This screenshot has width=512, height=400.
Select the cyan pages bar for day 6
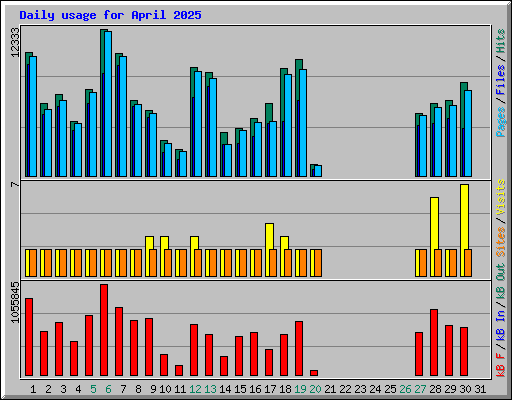pos(108,104)
